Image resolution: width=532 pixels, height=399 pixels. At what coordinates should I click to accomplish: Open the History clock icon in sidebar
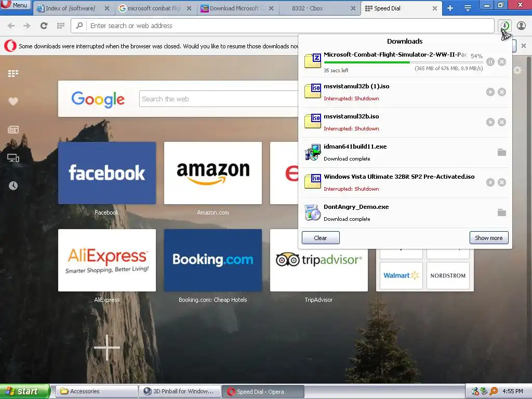point(13,185)
